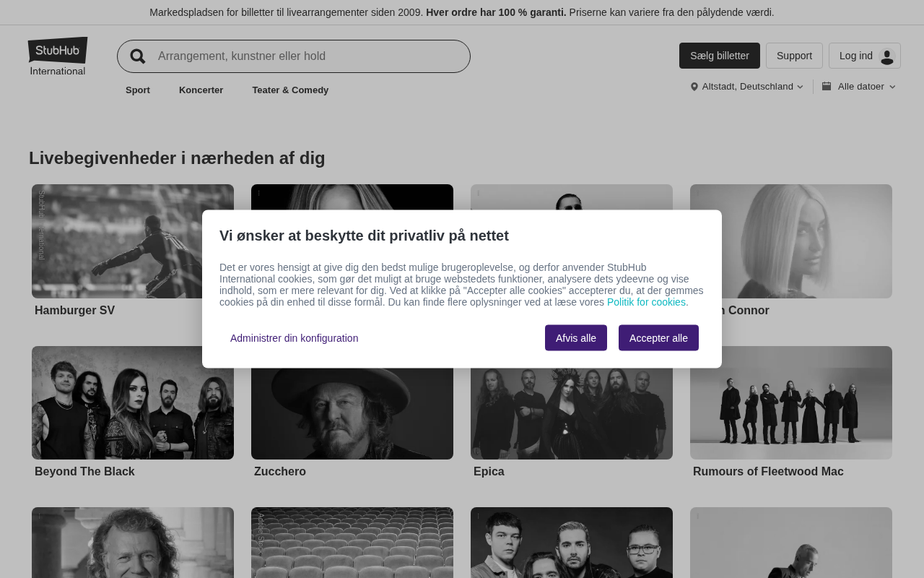
Task: Click the search magnifier icon
Action: (138, 56)
